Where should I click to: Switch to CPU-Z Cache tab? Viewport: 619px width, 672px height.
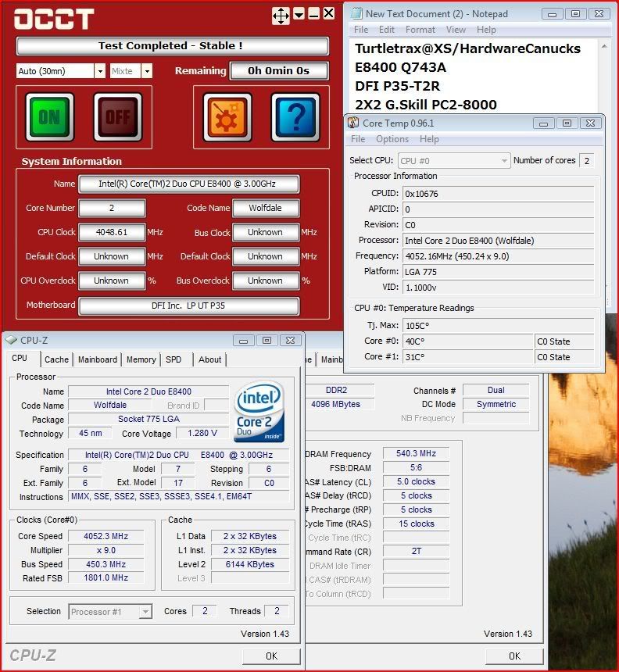pos(56,359)
